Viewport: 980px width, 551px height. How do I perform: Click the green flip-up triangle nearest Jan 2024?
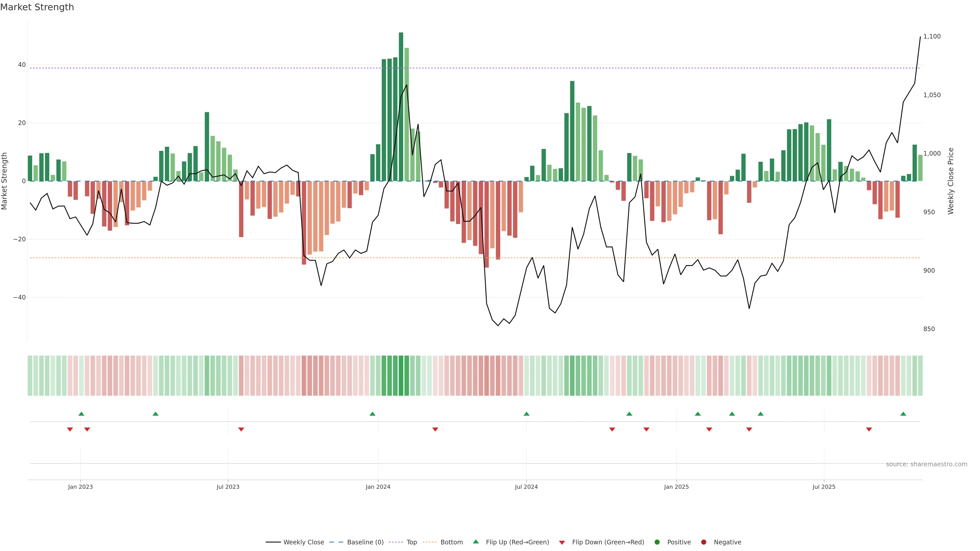click(372, 414)
